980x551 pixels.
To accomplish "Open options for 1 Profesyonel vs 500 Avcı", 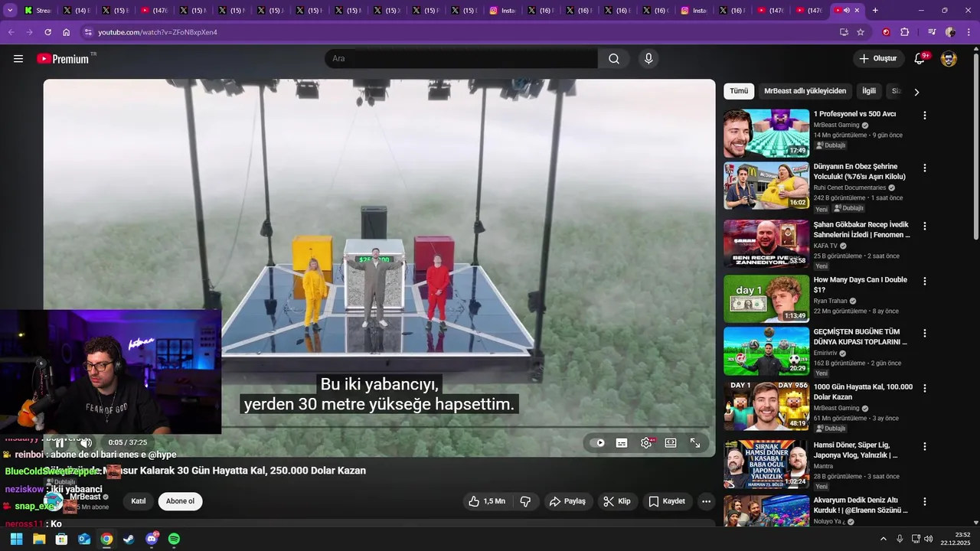I will coord(925,116).
